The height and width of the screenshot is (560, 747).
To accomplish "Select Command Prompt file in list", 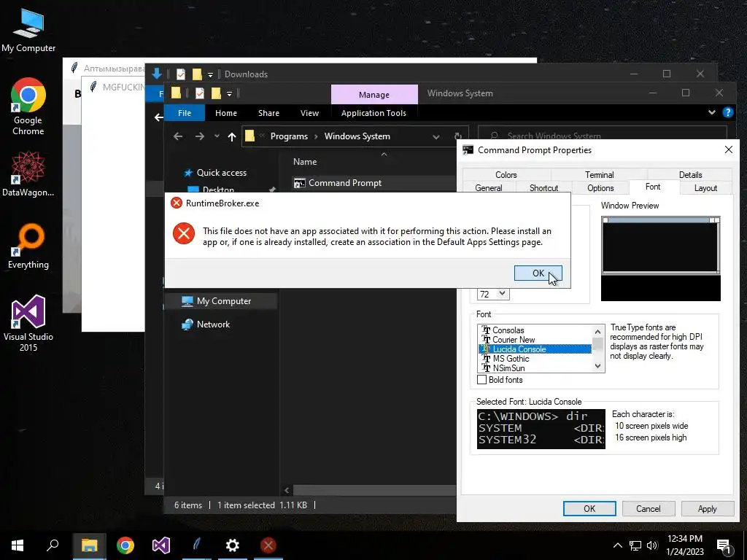I will point(345,183).
